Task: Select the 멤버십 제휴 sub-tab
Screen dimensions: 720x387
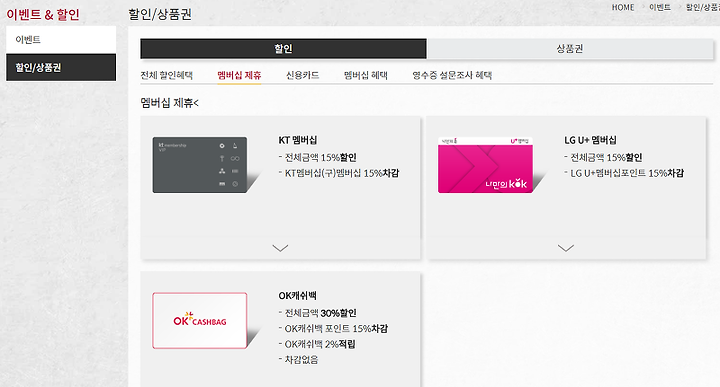Action: (239, 75)
